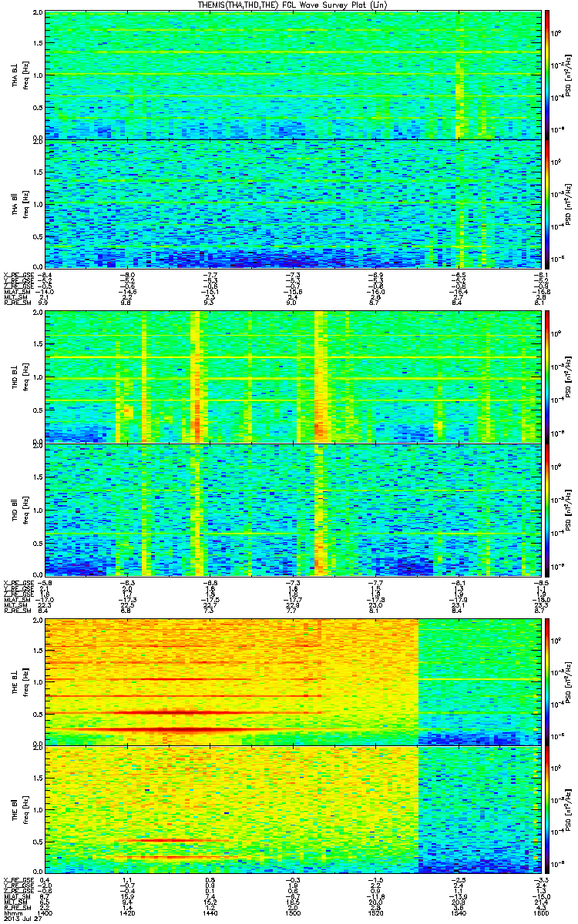Click the PSD [nT²/Hz] label of THA B⊥ color bar
The height and width of the screenshot is (924, 578).
[x=569, y=75]
